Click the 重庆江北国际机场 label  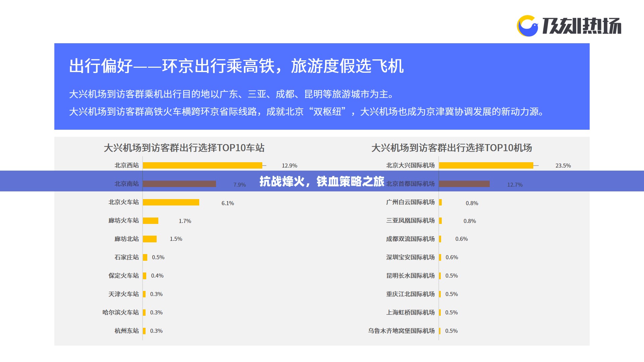[x=410, y=294]
